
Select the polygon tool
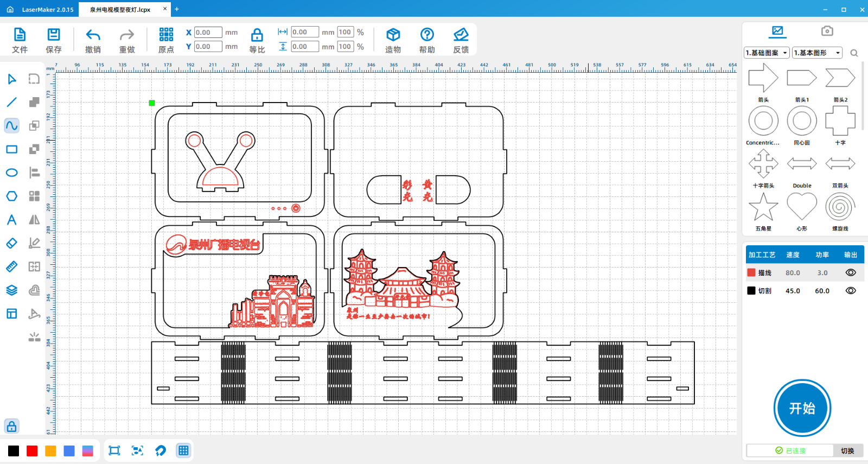click(x=11, y=196)
